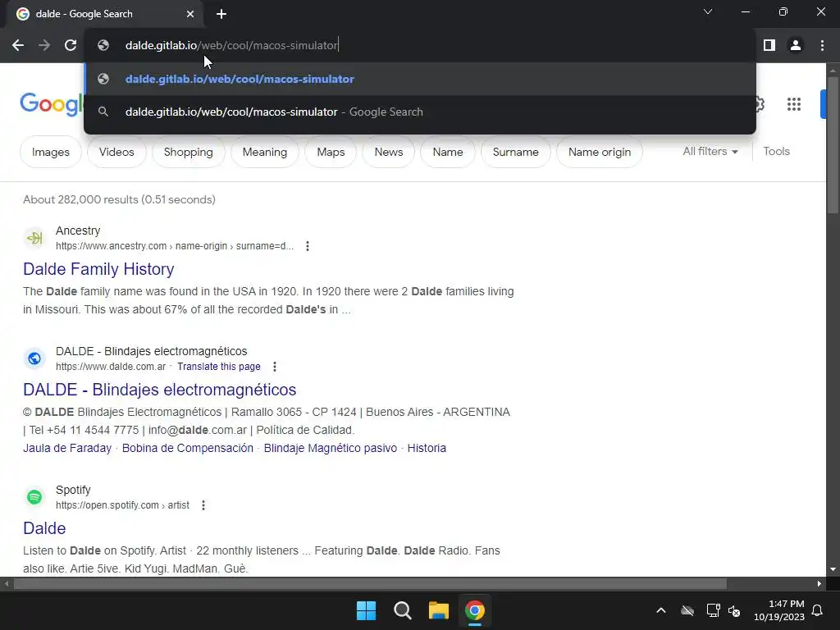Open DALDE - Blindajes electromagnéticos result title
Screen dimensions: 840x630
tap(160, 390)
